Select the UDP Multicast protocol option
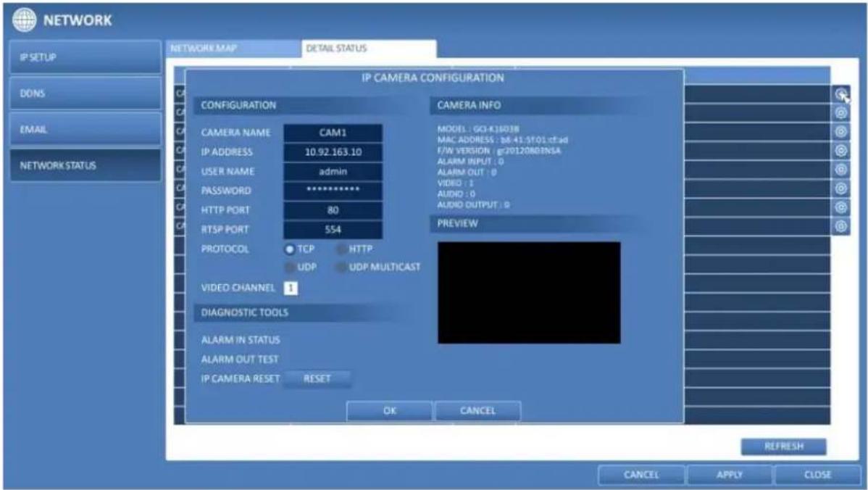This screenshot has width=868, height=490. tap(342, 267)
